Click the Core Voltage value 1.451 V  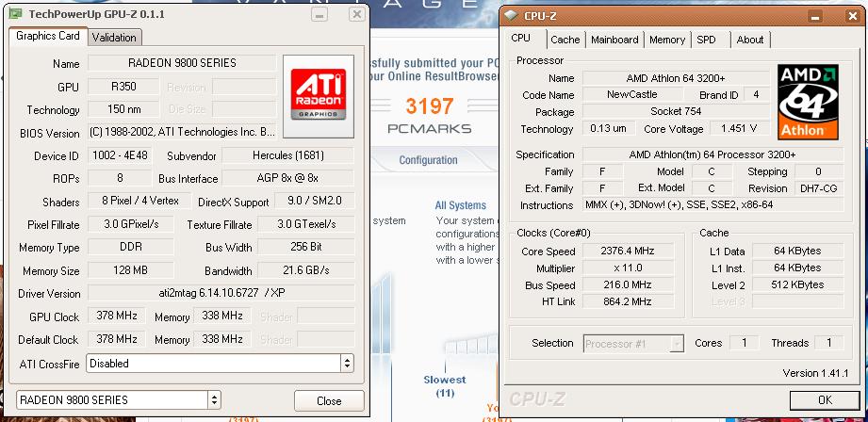(x=739, y=128)
